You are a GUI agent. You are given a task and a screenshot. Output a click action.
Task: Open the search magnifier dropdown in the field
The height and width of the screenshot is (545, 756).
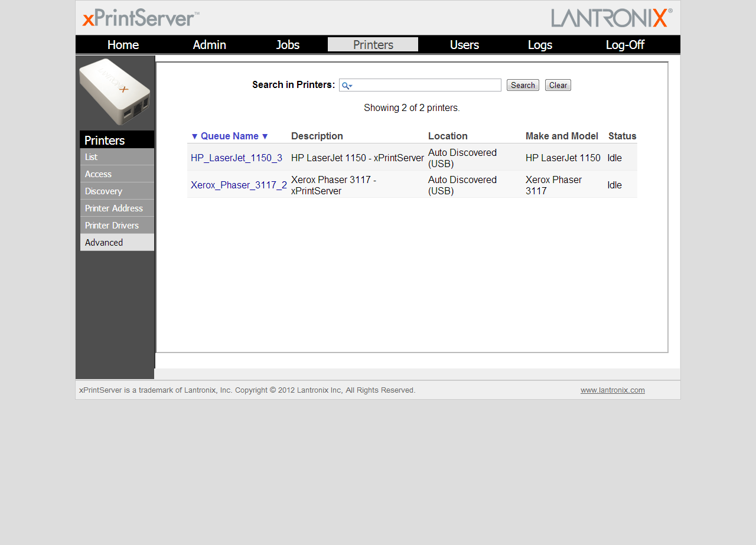click(347, 86)
